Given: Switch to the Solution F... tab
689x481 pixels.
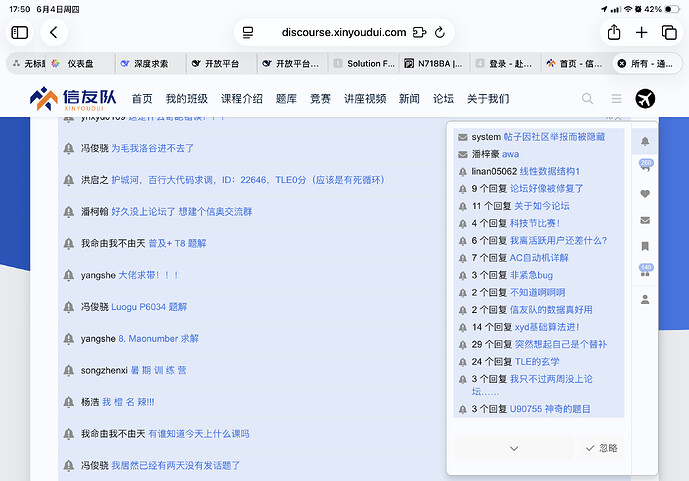Looking at the screenshot, I should click(364, 64).
